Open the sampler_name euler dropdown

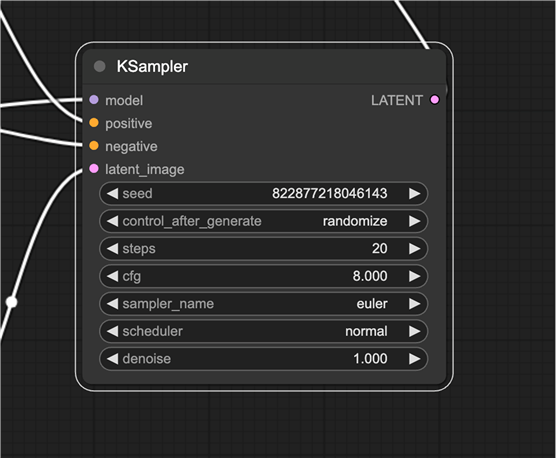pyautogui.click(x=263, y=304)
